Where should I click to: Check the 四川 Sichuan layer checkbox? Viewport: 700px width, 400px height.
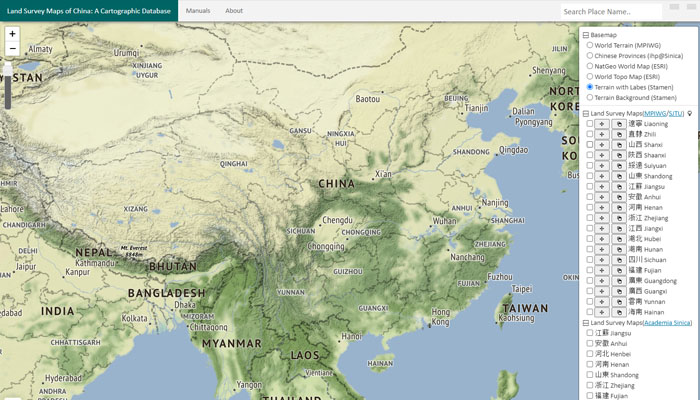click(x=590, y=260)
